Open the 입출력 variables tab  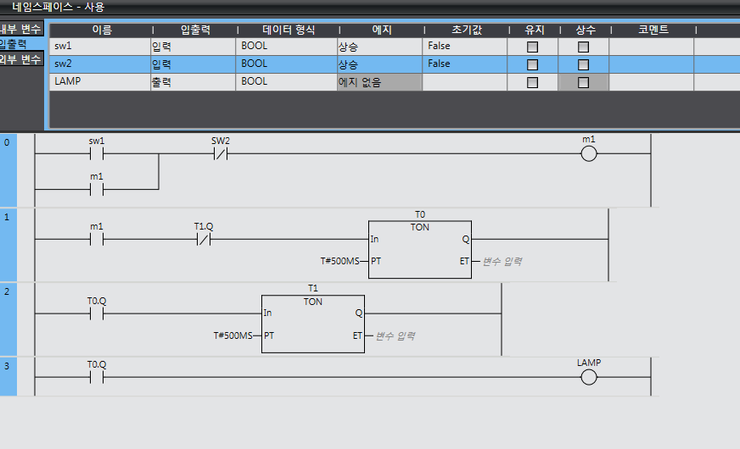(x=22, y=44)
